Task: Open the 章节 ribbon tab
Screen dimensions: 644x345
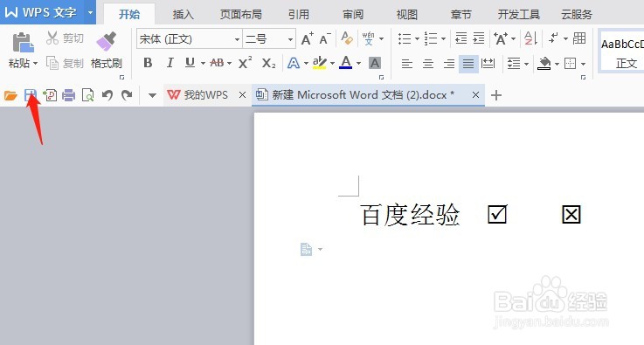Action: [460, 14]
